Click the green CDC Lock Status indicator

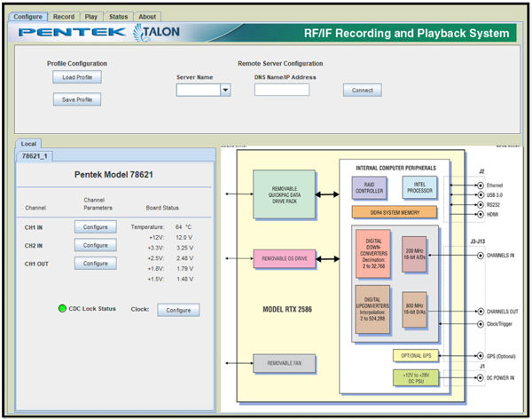[x=62, y=309]
